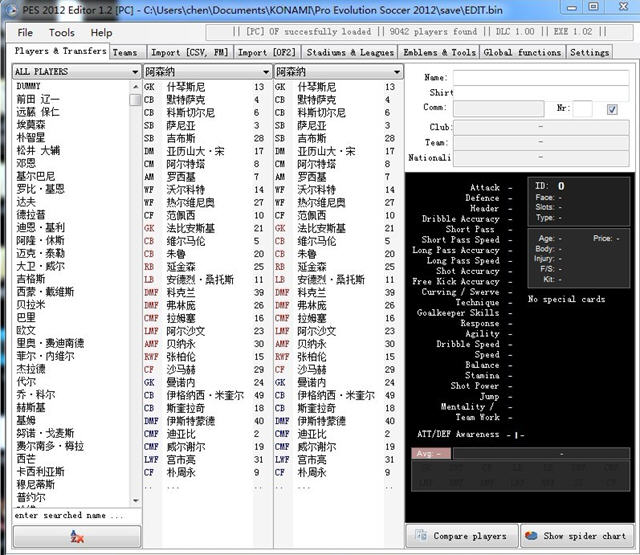
Task: Click the Show spider chart icon
Action: (x=531, y=535)
